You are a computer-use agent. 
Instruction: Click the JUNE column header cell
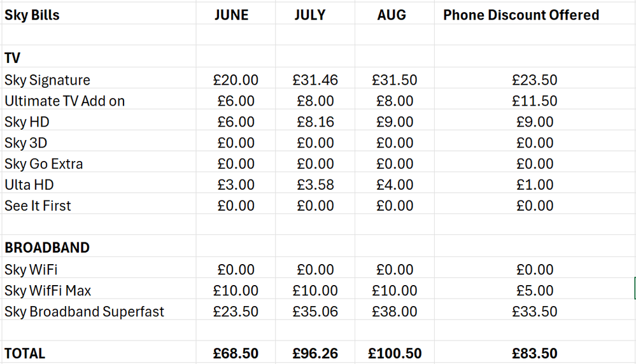[x=236, y=15]
